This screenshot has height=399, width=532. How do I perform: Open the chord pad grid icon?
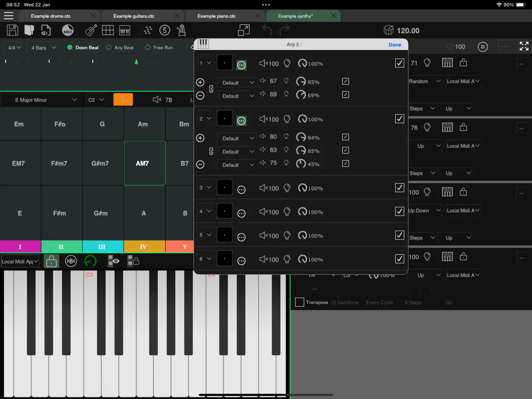click(108, 30)
